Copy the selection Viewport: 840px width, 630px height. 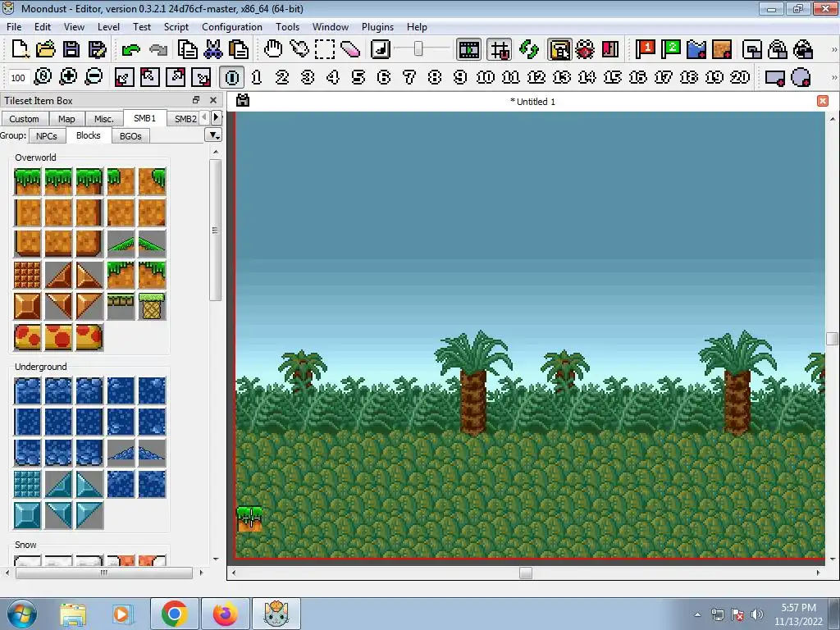click(187, 49)
